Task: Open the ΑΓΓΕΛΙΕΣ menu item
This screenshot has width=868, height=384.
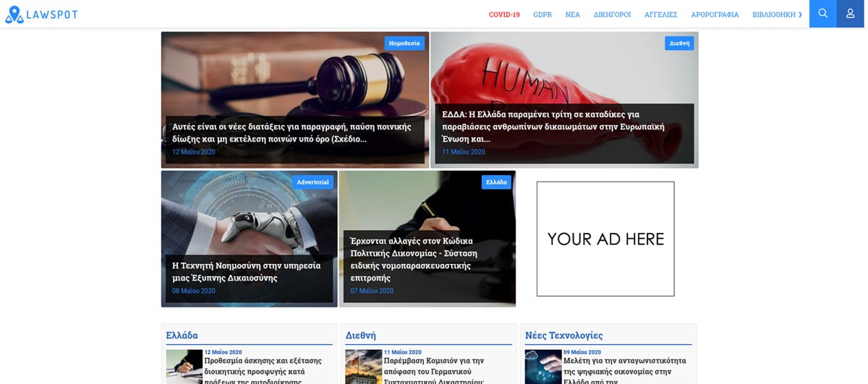Action: [x=660, y=14]
